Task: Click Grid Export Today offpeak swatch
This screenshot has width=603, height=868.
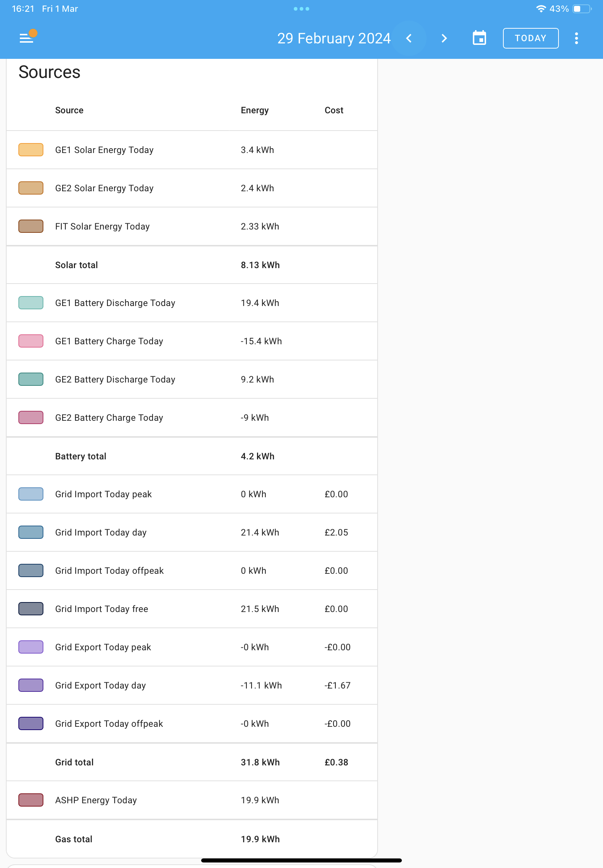Action: point(31,723)
